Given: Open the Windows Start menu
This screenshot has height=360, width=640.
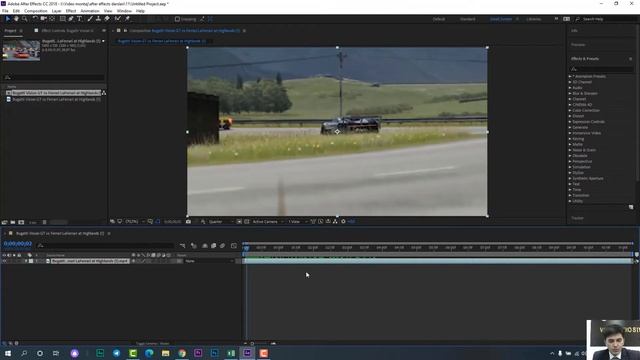Looking at the screenshot, I should click(8, 353).
